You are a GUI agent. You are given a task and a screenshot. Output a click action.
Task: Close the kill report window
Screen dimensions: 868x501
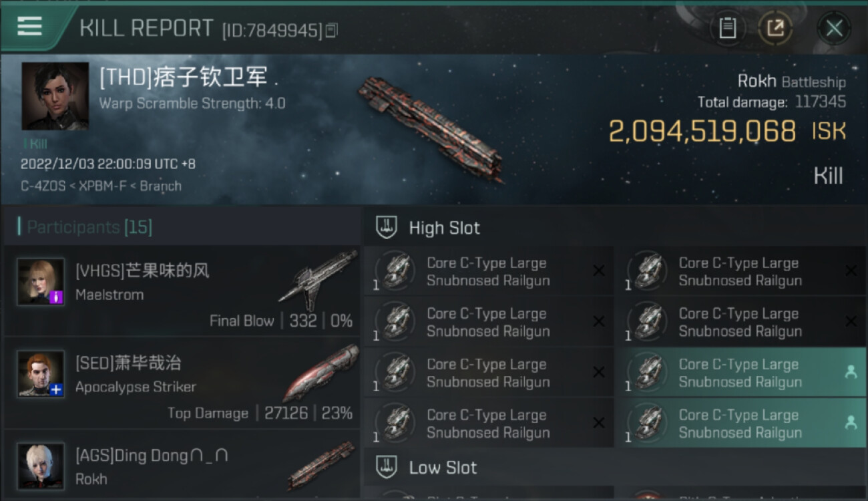pos(834,28)
